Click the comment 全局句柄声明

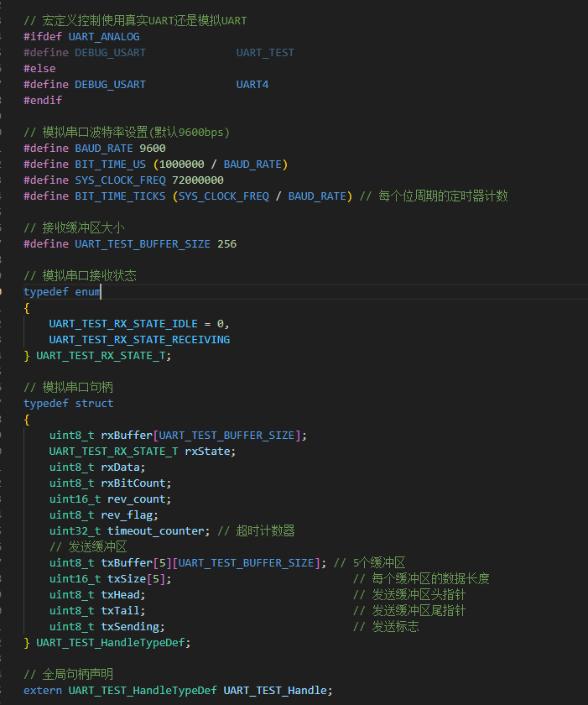68,675
